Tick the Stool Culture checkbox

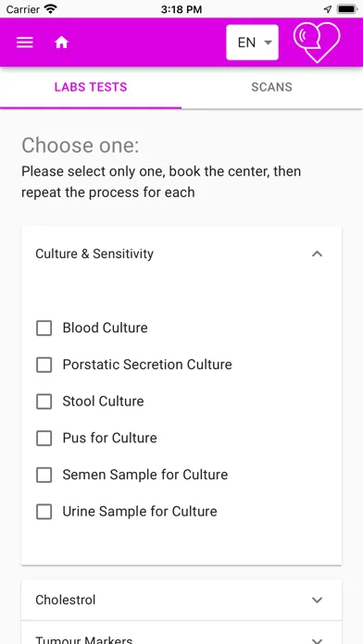[x=44, y=402]
